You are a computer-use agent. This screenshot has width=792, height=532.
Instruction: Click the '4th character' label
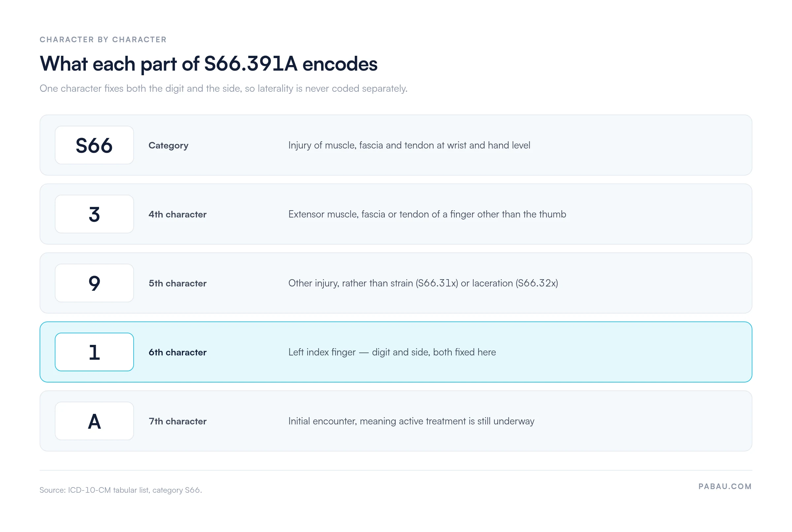[178, 215]
